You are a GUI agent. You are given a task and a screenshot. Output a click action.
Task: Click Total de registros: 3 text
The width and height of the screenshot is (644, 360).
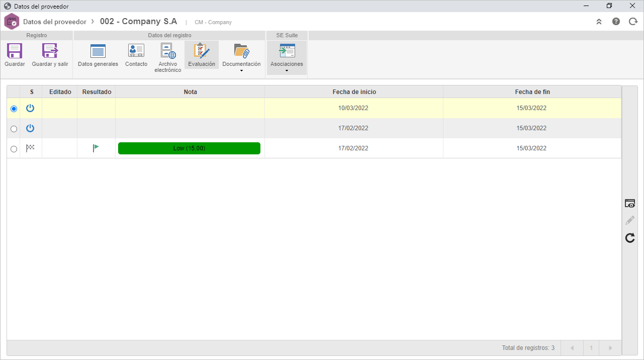[x=528, y=348]
